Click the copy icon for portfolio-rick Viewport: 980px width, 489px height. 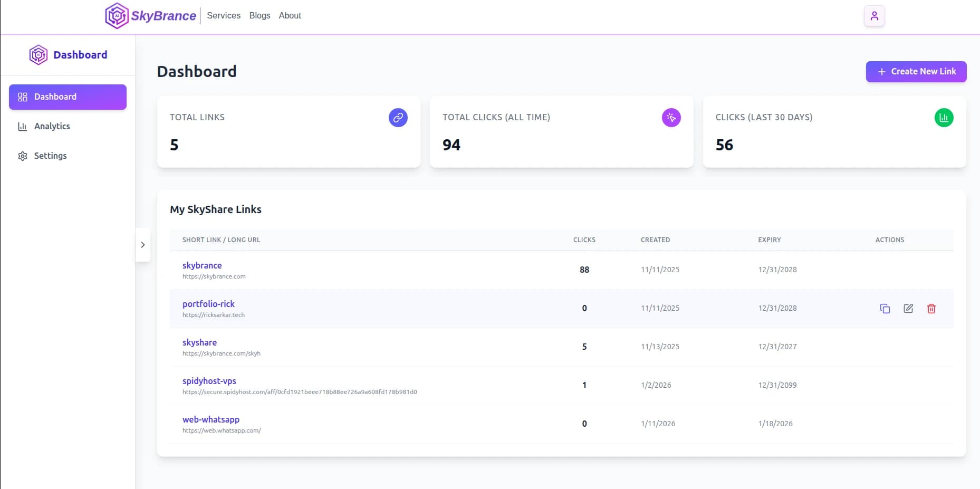[x=885, y=309]
